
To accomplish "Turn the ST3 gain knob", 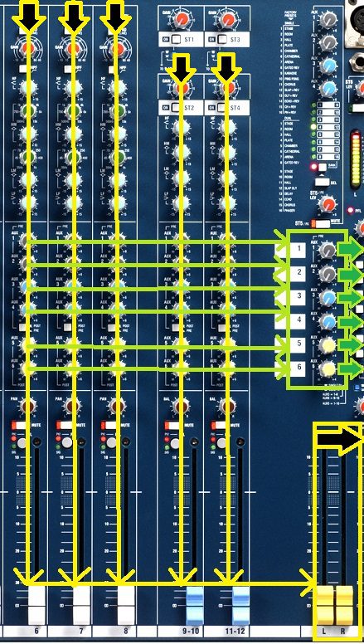I will coord(227,19).
